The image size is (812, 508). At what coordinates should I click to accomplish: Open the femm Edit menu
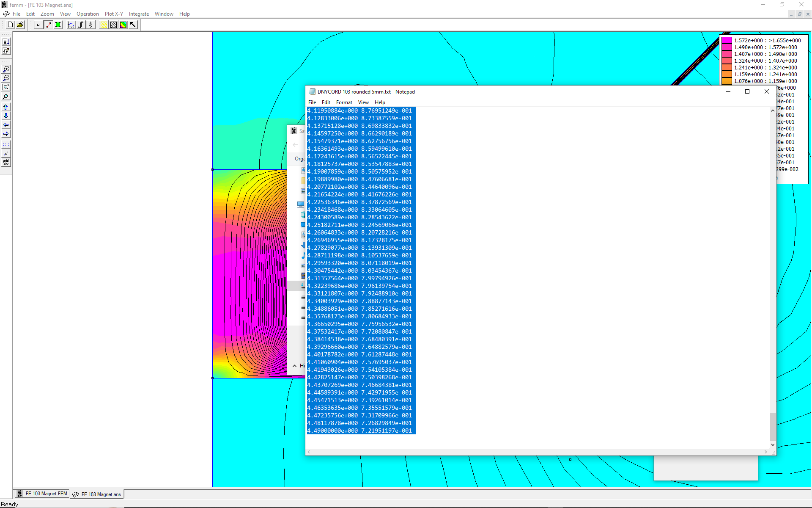[30, 14]
